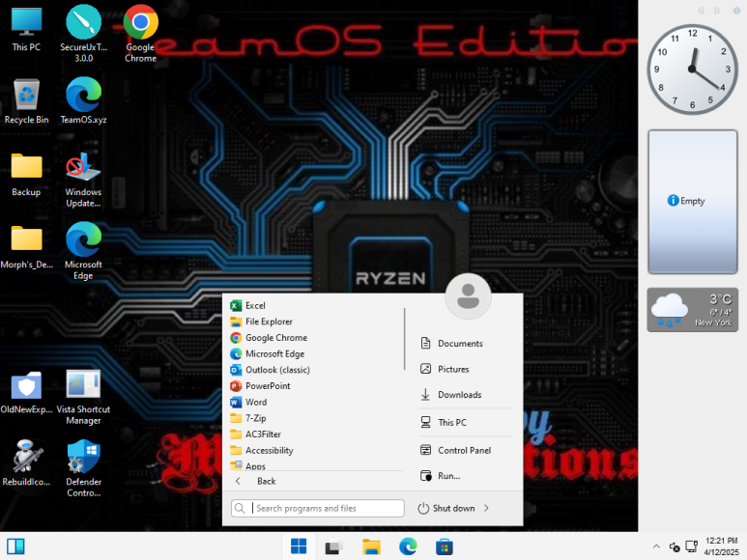Click the Start menu programs list scrollbar
747x560 pixels.
(405, 339)
